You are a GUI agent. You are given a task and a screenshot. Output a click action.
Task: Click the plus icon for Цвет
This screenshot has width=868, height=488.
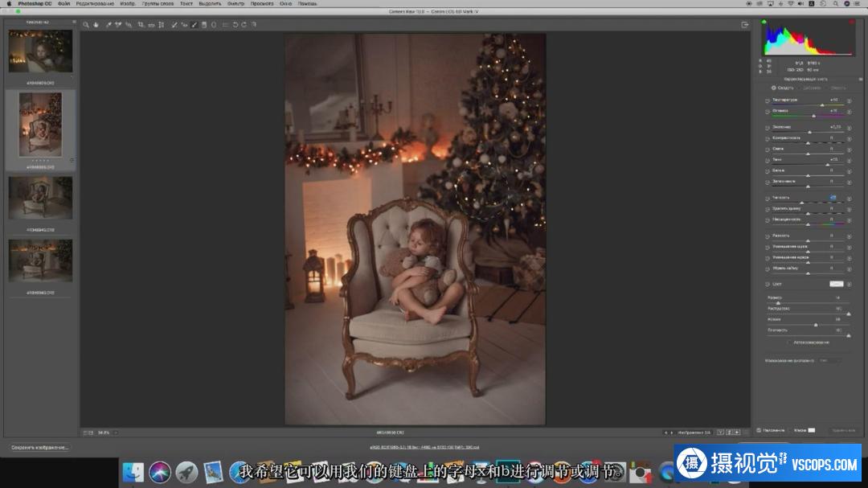[x=850, y=285]
